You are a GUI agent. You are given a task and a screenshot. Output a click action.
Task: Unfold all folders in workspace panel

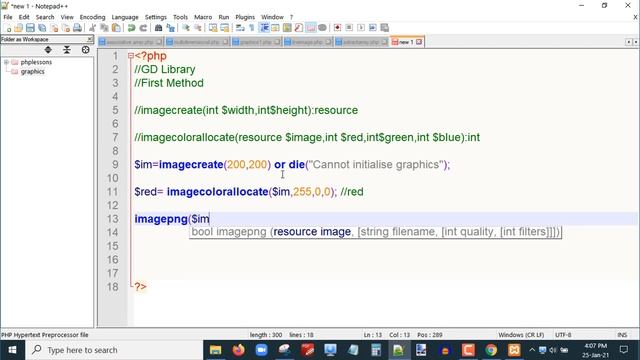click(x=48, y=50)
